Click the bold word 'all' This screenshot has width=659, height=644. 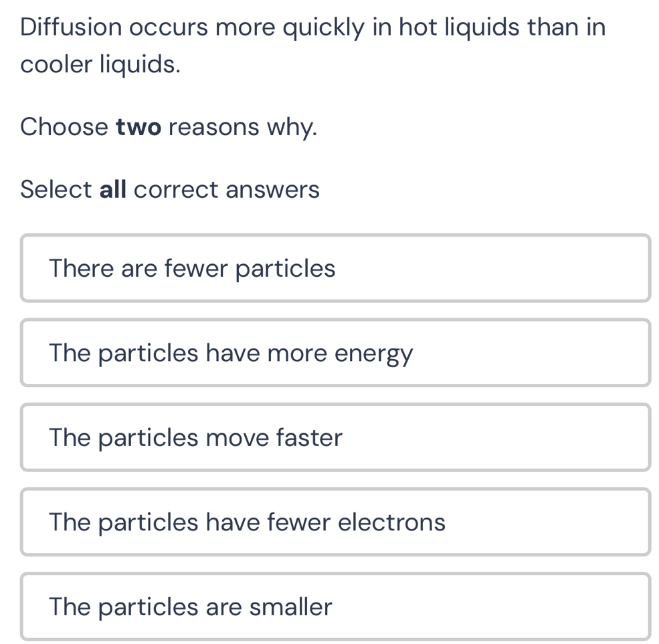(x=114, y=189)
